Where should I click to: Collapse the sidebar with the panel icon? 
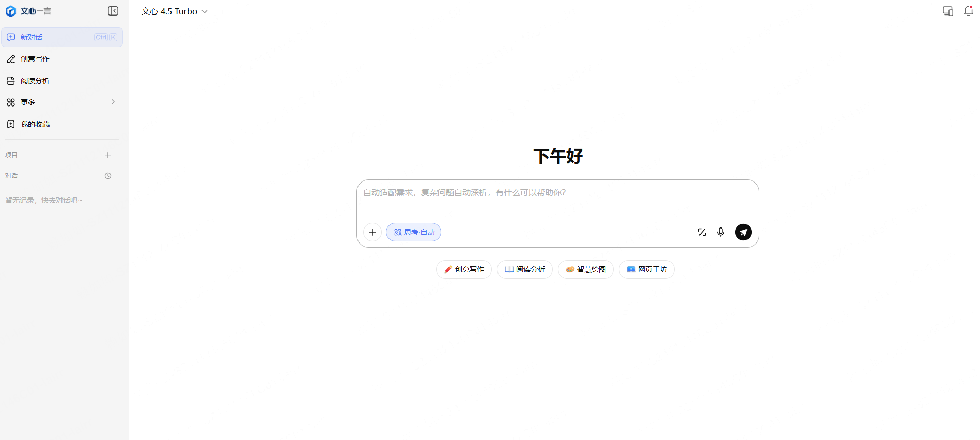(113, 11)
